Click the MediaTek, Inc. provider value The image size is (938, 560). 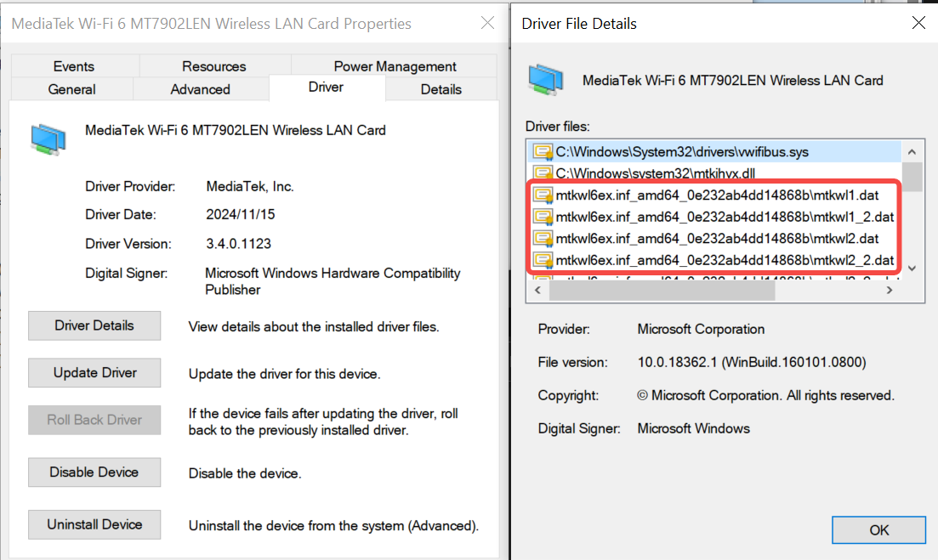[249, 187]
